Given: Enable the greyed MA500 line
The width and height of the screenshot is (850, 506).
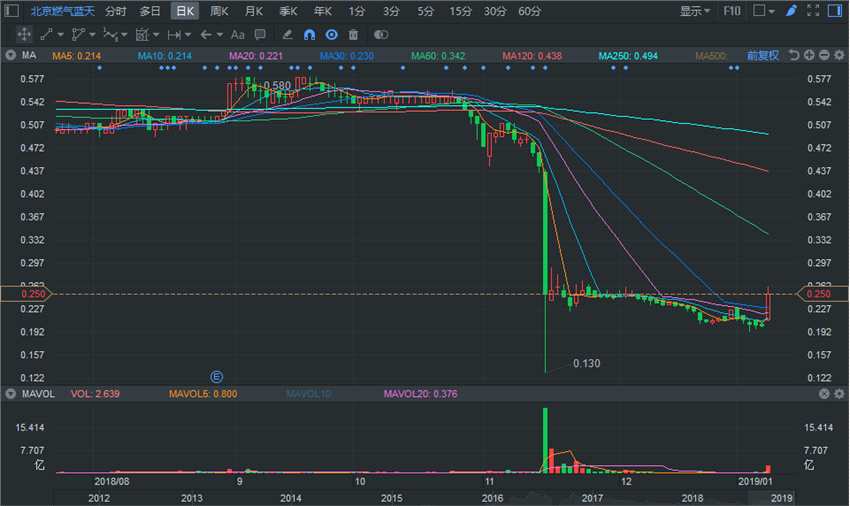Looking at the screenshot, I should pyautogui.click(x=711, y=55).
